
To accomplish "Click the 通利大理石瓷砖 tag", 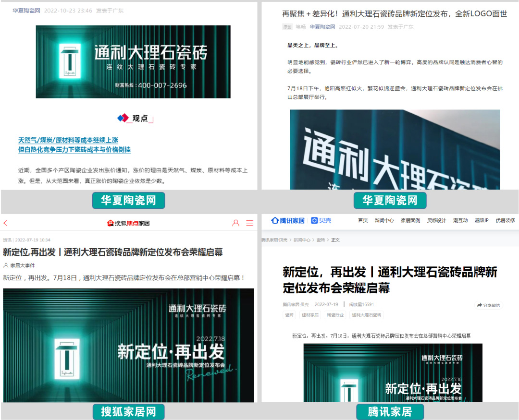I will coord(366,315).
